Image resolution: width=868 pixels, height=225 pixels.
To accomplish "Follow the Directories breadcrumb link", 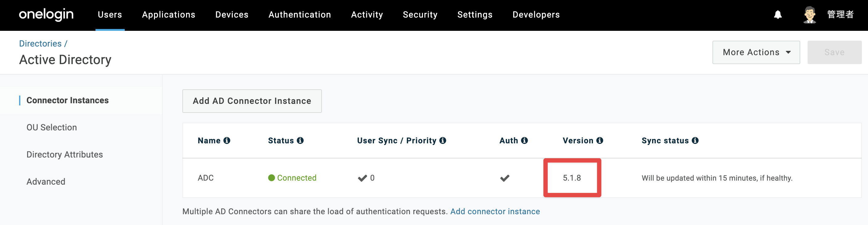I will (x=40, y=43).
